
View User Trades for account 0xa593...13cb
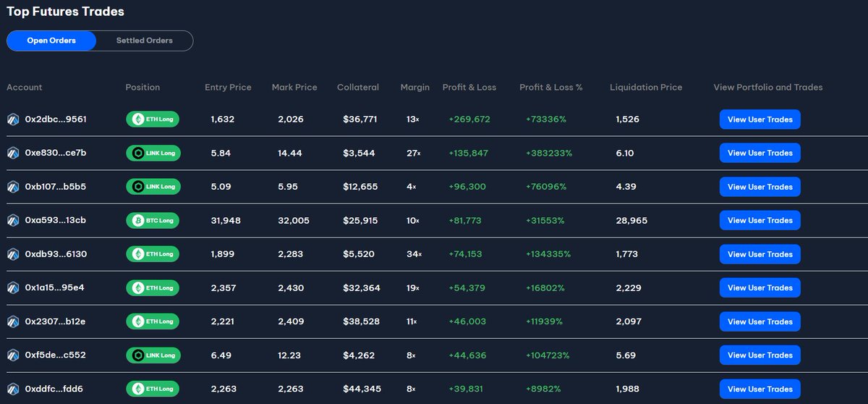[759, 220]
